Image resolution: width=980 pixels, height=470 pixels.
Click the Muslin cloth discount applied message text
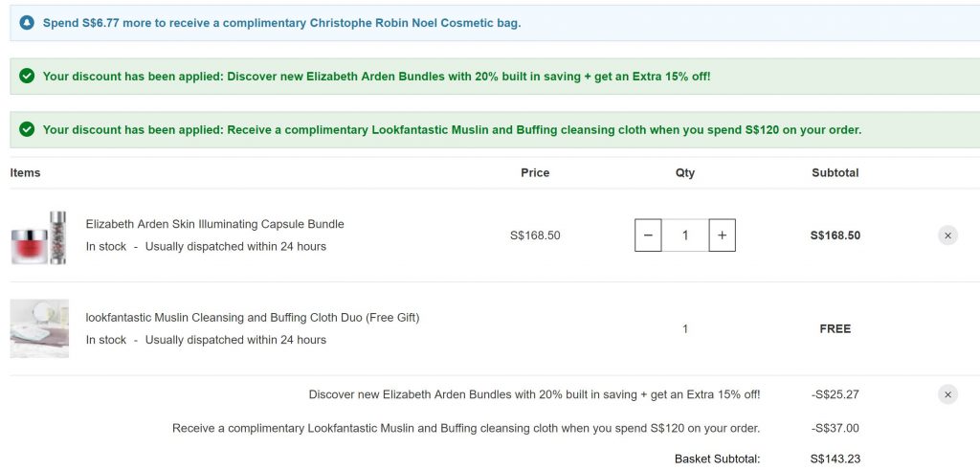coord(452,129)
